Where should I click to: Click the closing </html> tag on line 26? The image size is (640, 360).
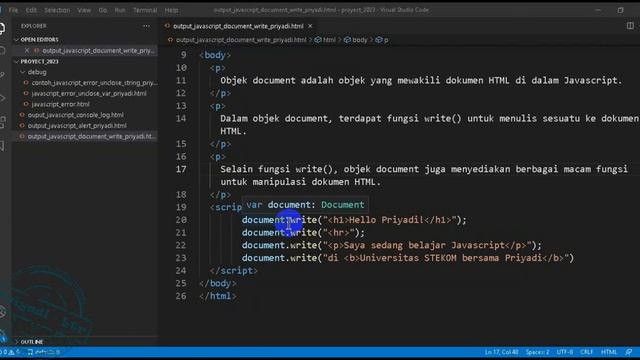point(218,296)
